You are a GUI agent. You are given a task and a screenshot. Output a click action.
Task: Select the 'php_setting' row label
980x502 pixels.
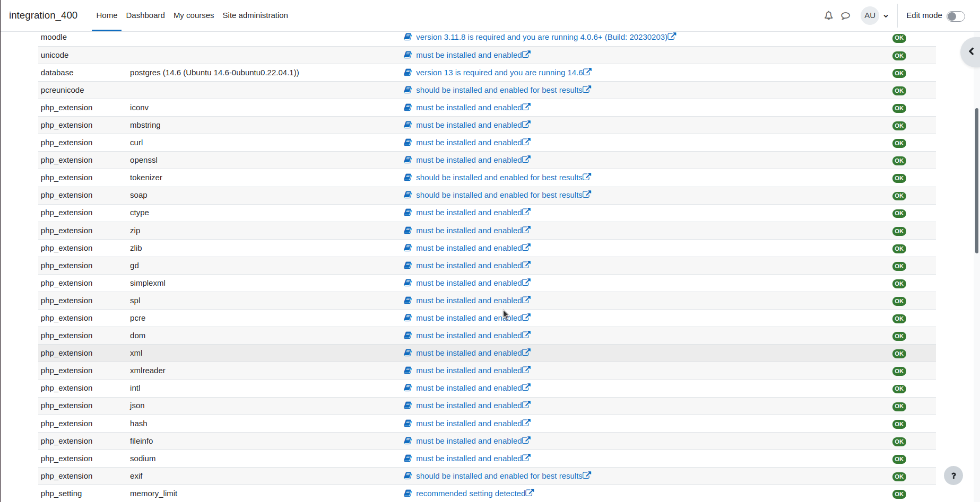tap(61, 494)
